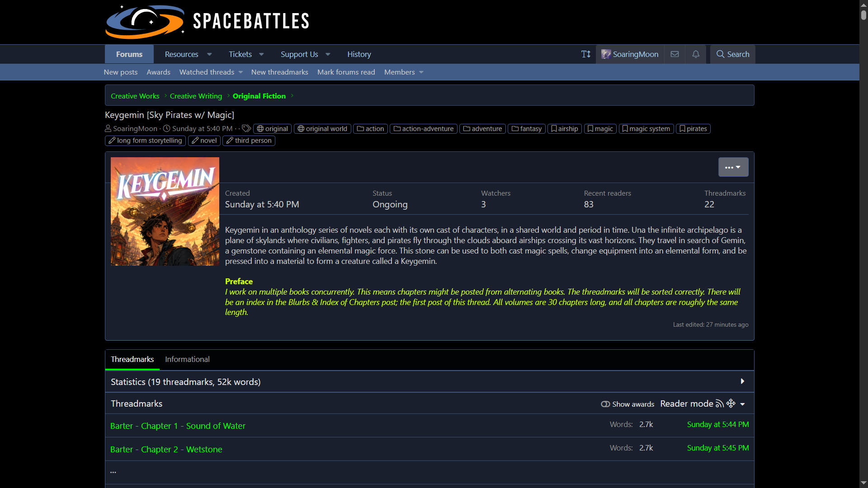Go to New posts

[x=121, y=72]
